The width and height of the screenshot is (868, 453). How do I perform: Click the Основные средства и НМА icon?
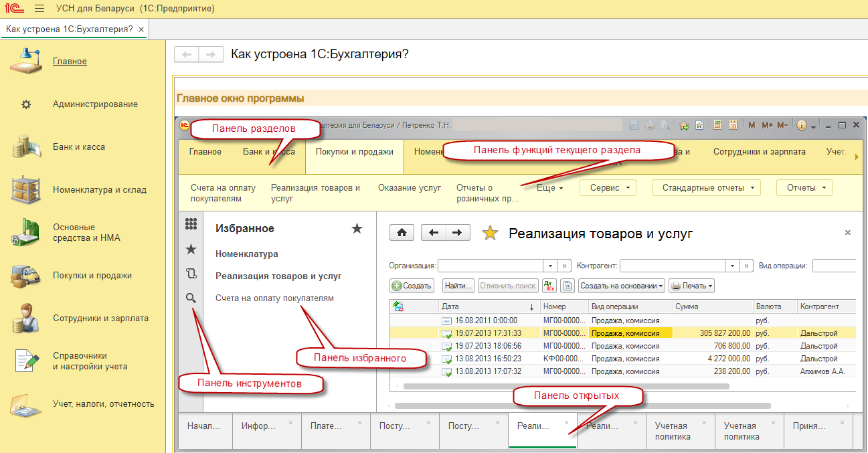[x=26, y=232]
